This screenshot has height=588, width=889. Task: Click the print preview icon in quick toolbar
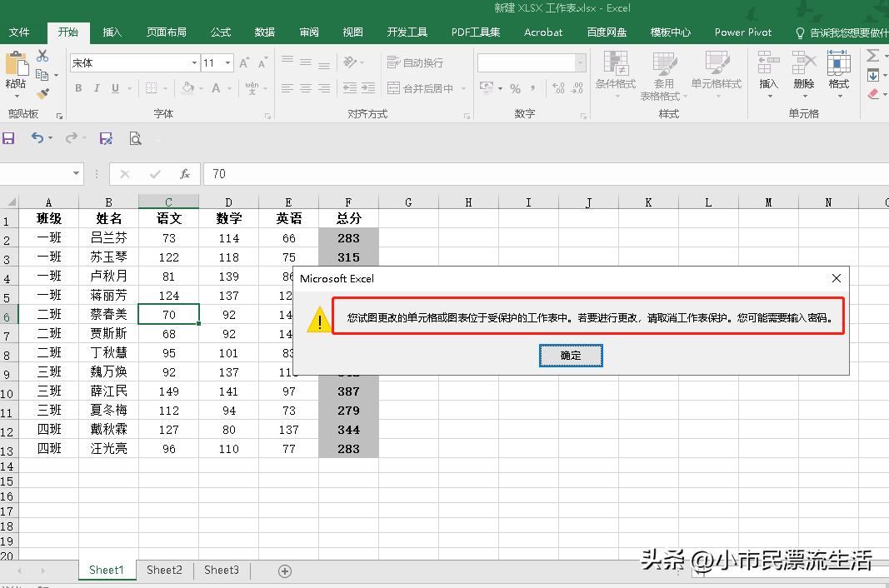[135, 138]
